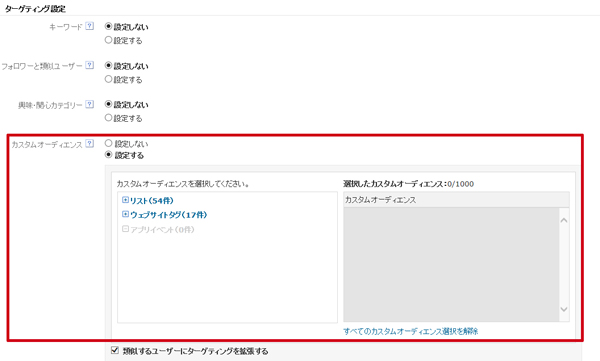Select 設定する for キーワード

(x=108, y=40)
